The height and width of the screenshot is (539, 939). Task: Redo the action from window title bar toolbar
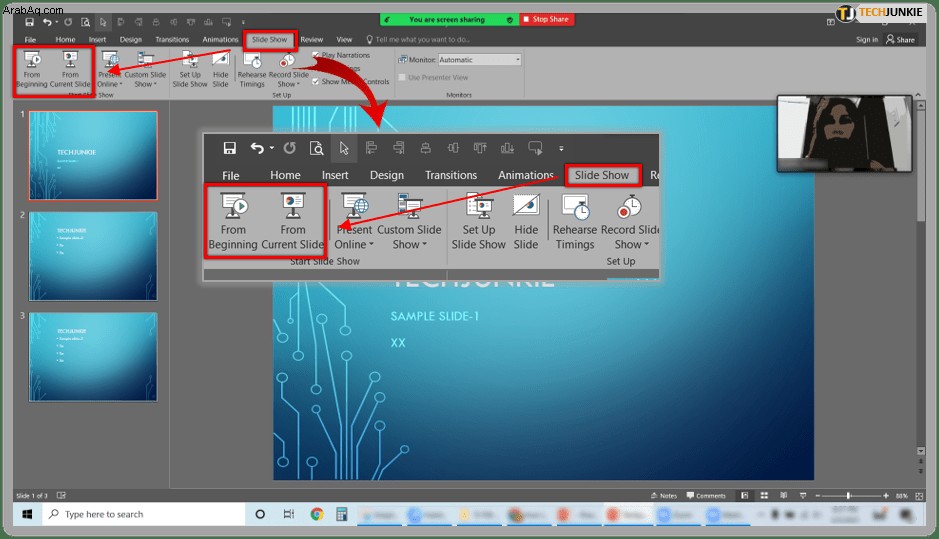(x=68, y=22)
